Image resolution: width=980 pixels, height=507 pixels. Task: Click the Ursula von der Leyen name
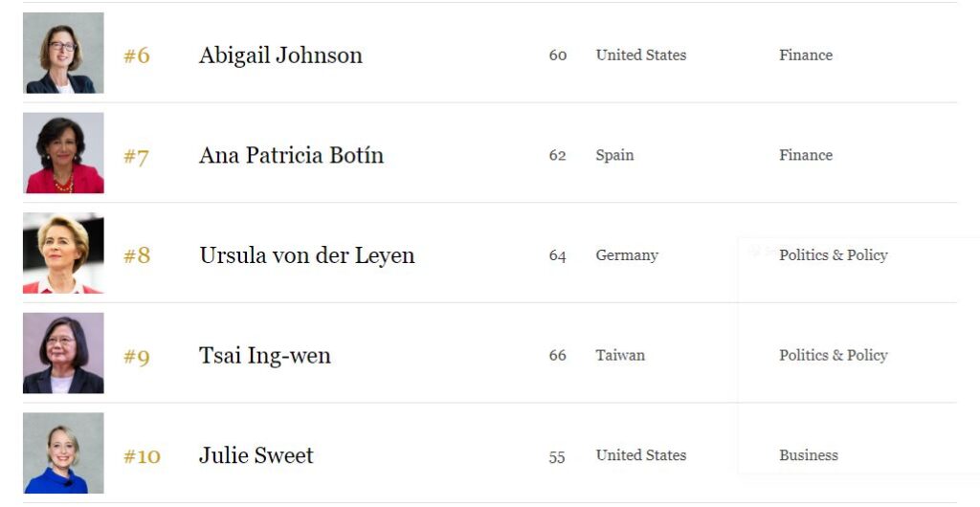point(307,254)
